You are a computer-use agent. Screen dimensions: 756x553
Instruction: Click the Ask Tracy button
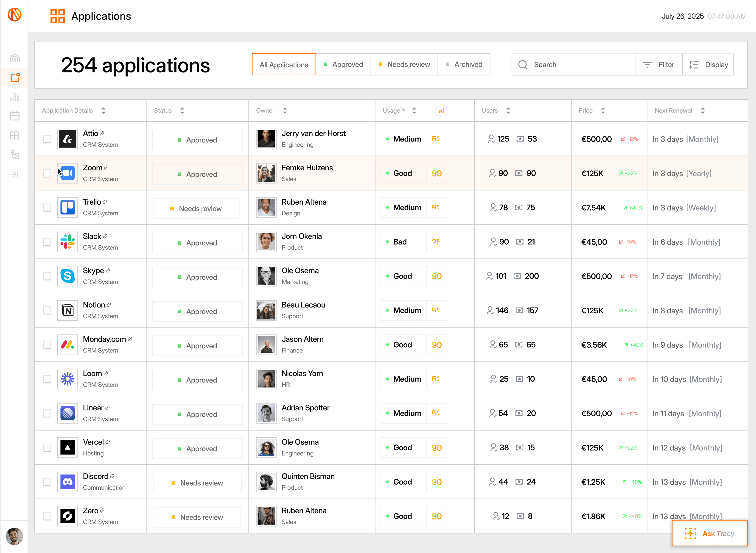709,533
